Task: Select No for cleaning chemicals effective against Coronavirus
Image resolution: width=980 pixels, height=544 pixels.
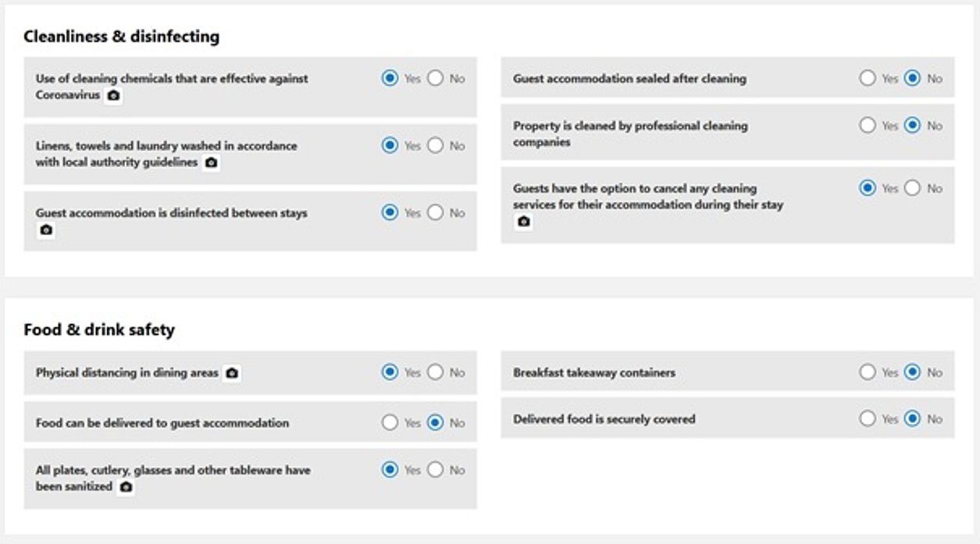Action: (436, 78)
